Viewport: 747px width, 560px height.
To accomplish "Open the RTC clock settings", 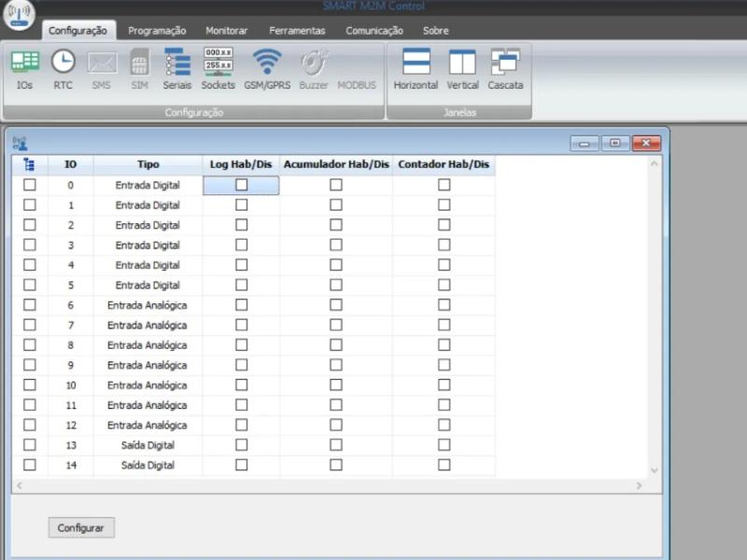I will coord(63,69).
